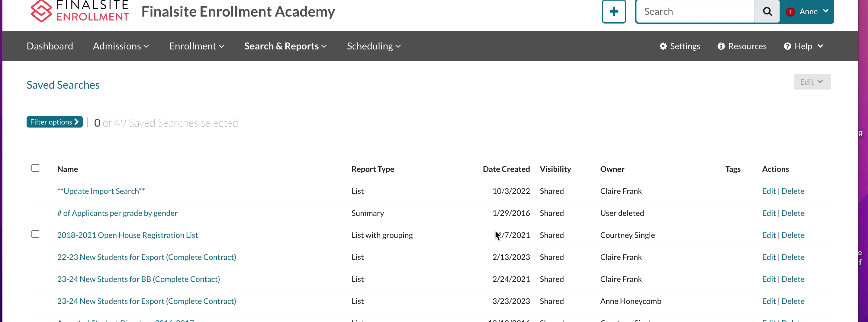The height and width of the screenshot is (322, 868).
Task: Open the Search & Reports menu
Action: coord(285,46)
